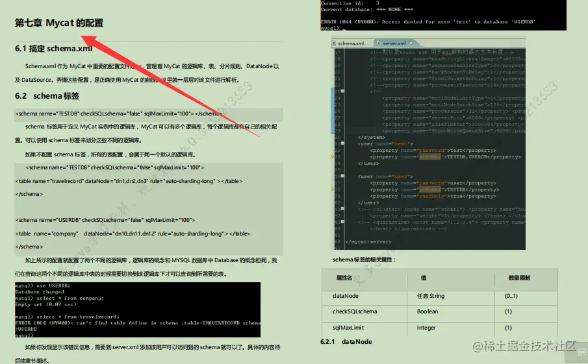Collapse the user test block at line 31
588x364 pixels.
tap(342, 144)
